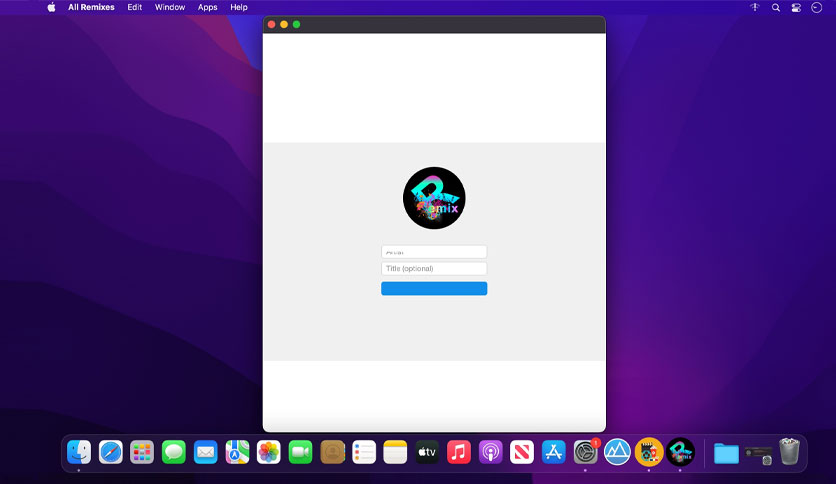836x484 pixels.
Task: Open Contacts from the Dock
Action: 332,453
